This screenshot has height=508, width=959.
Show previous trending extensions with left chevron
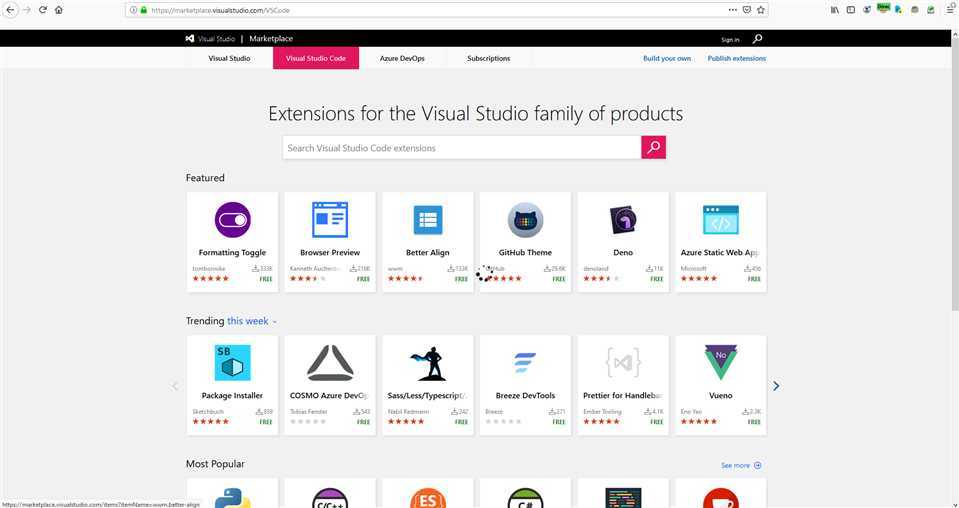pyautogui.click(x=175, y=386)
